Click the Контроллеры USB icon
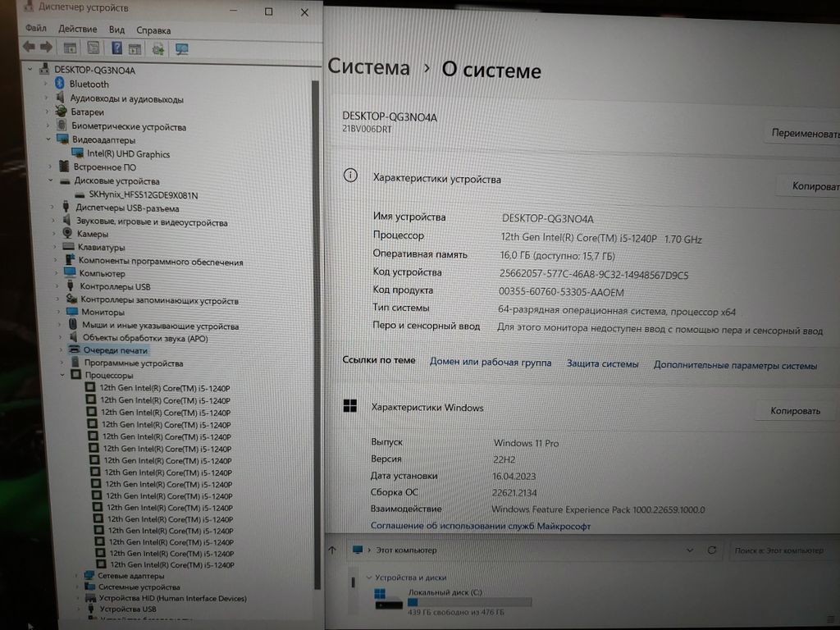840x630 pixels. [71, 285]
